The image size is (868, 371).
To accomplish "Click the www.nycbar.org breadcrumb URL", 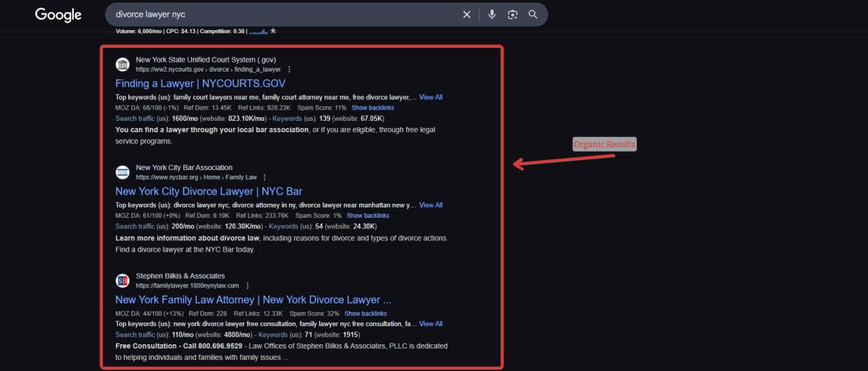I will click(196, 177).
